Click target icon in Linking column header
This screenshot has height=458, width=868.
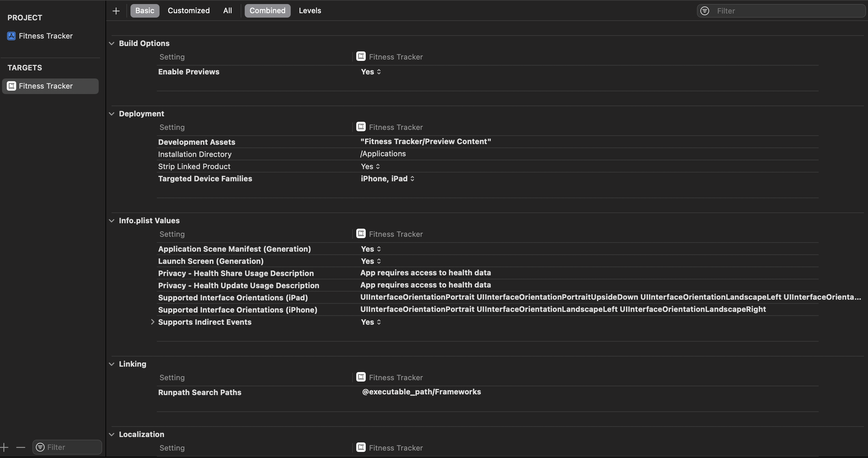pyautogui.click(x=361, y=377)
